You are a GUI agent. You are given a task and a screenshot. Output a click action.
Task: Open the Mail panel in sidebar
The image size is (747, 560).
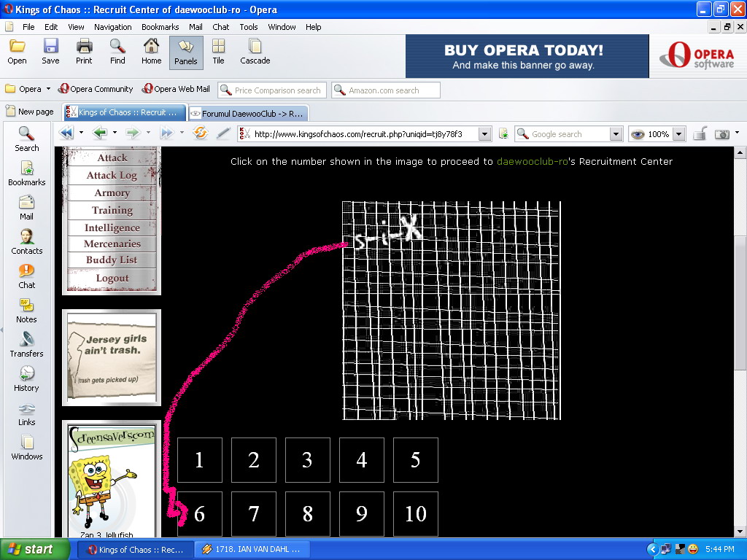click(x=27, y=208)
